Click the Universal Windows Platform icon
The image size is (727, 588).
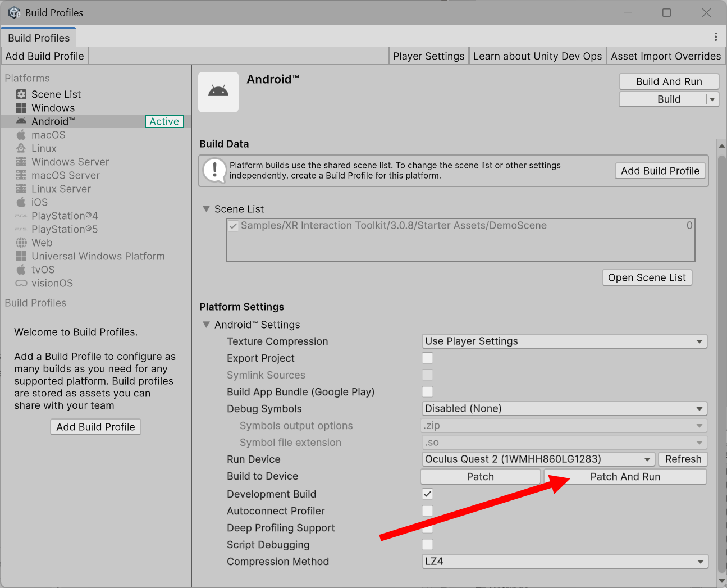pyautogui.click(x=21, y=256)
